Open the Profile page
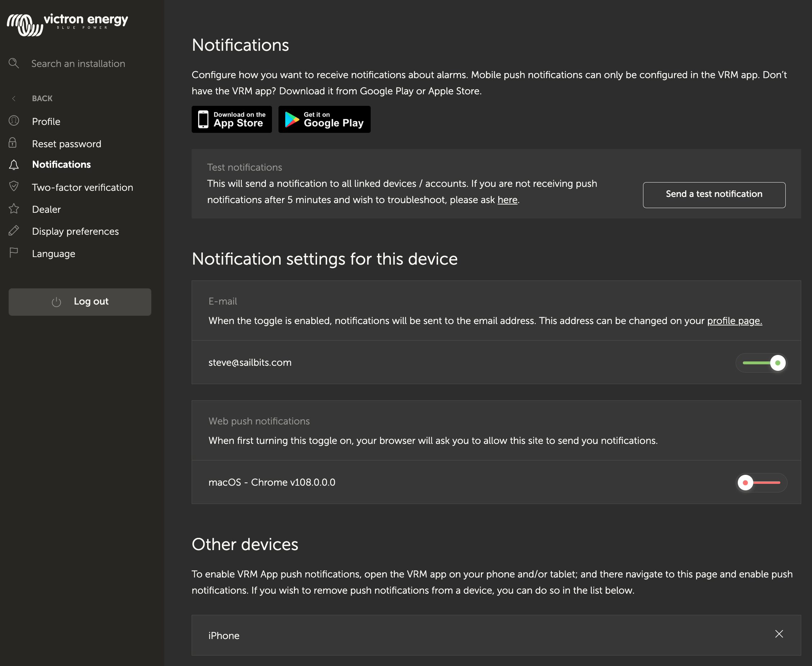This screenshot has width=812, height=666. (46, 122)
